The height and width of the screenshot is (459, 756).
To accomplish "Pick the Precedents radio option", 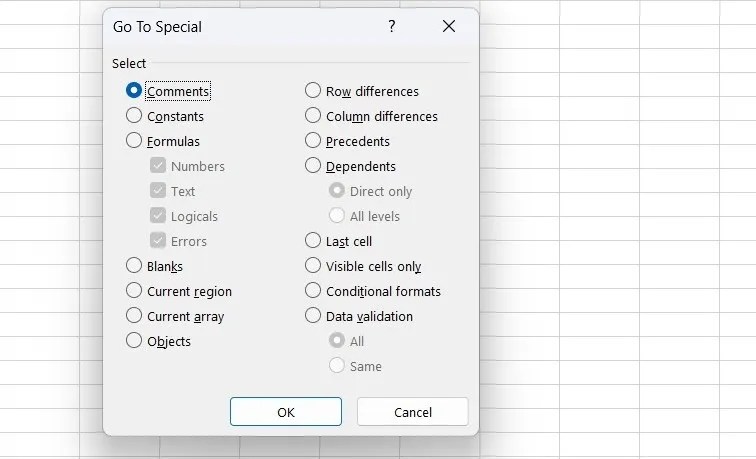I will coord(313,141).
